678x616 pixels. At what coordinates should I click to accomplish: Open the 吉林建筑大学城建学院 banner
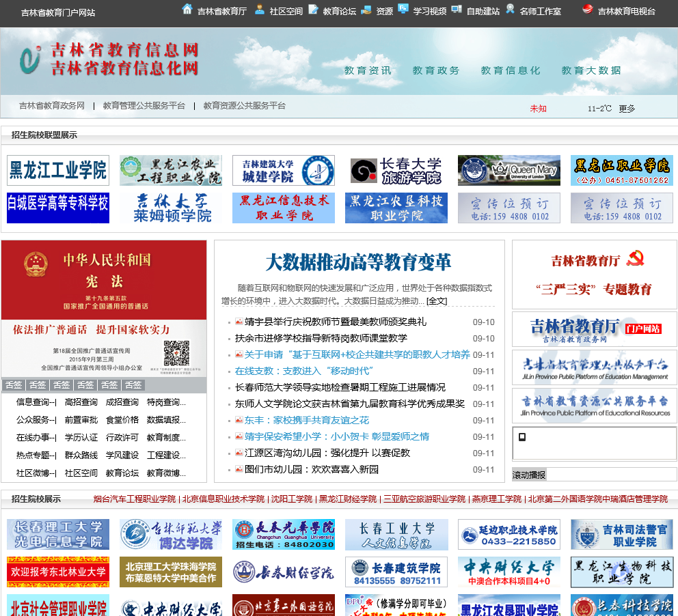(x=284, y=170)
